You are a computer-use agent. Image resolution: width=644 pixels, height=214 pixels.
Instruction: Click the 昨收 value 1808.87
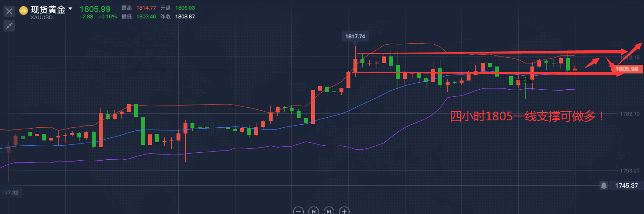coord(185,17)
